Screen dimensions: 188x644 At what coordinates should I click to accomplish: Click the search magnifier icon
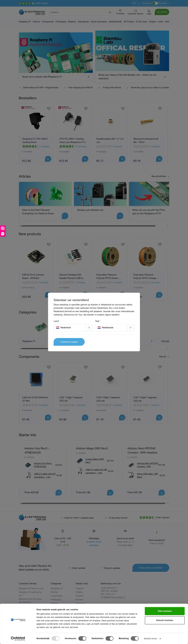(x=110, y=12)
